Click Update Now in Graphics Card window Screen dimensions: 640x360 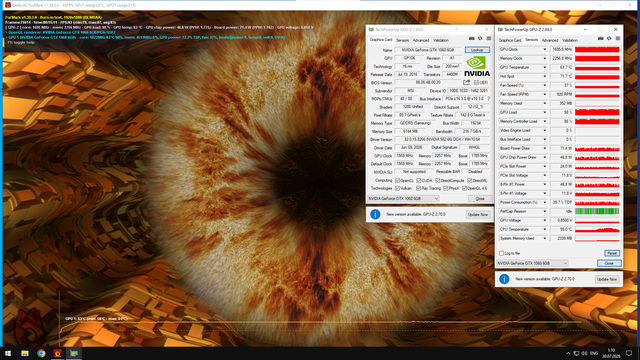click(478, 214)
